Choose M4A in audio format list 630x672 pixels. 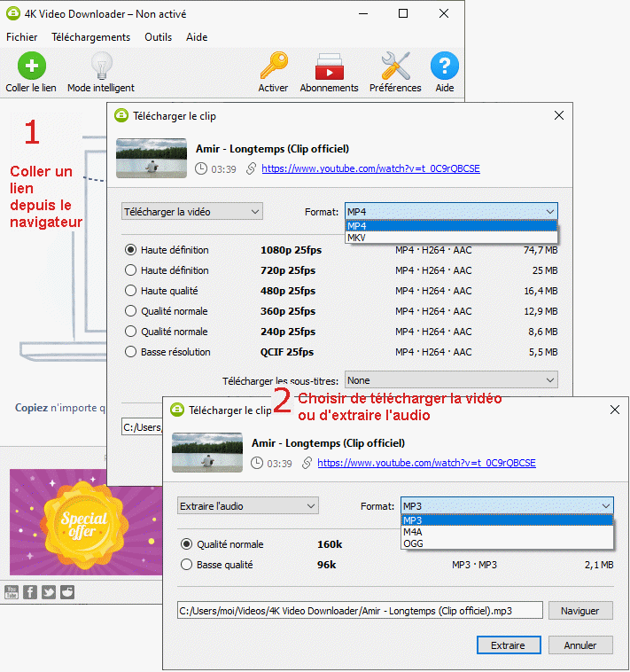[507, 532]
